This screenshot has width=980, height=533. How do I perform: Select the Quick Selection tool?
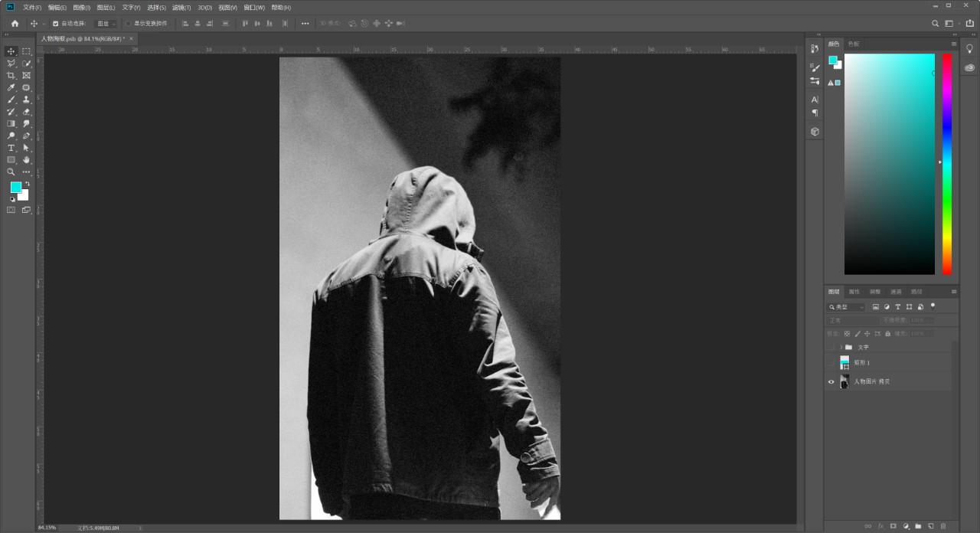[x=26, y=64]
